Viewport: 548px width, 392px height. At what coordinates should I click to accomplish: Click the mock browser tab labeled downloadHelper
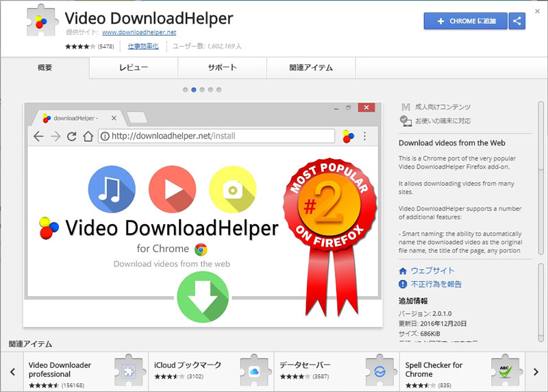(x=78, y=118)
